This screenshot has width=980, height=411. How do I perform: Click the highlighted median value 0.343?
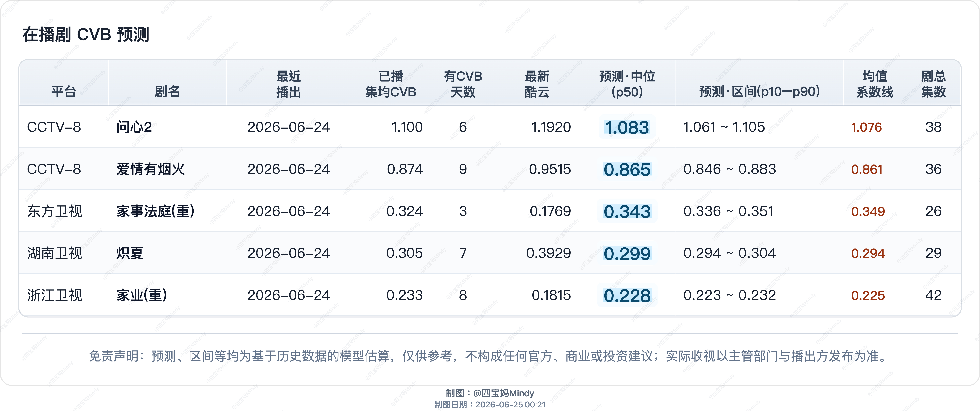627,212
